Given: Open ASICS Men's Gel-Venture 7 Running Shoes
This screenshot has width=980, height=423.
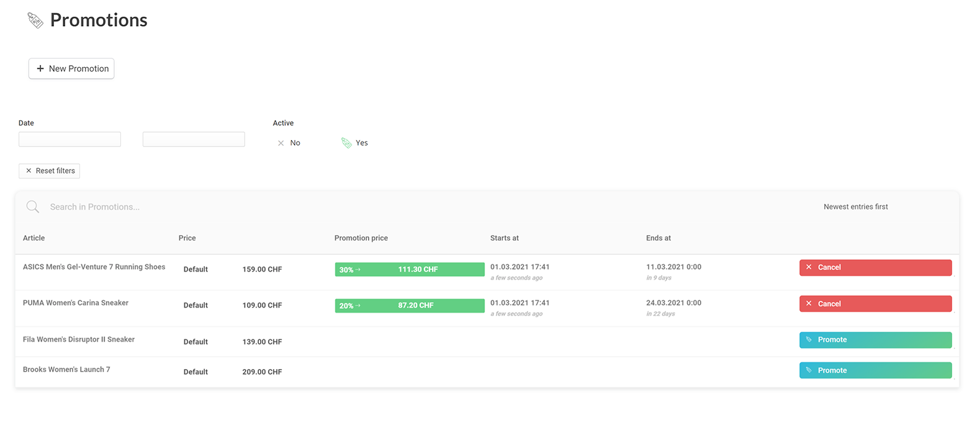Looking at the screenshot, I should click(94, 267).
